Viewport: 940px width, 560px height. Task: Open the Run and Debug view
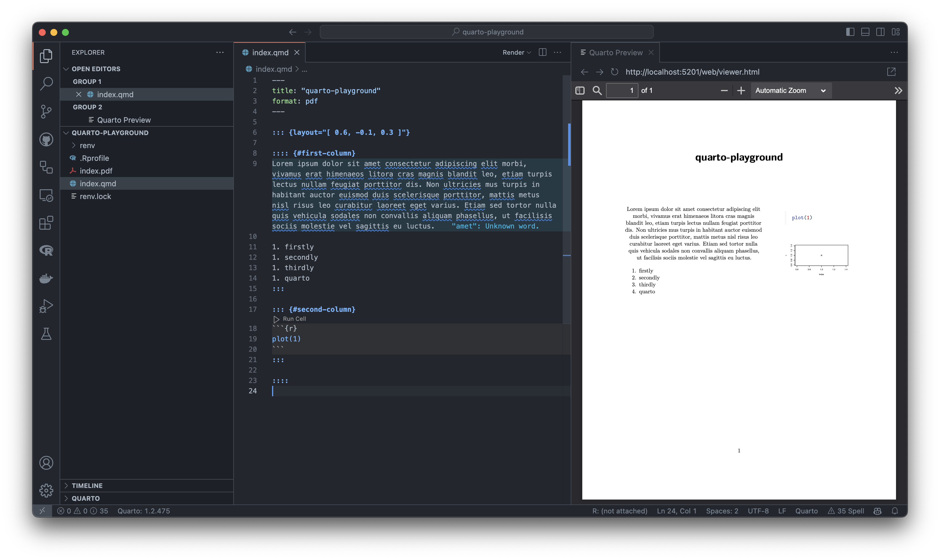46,306
